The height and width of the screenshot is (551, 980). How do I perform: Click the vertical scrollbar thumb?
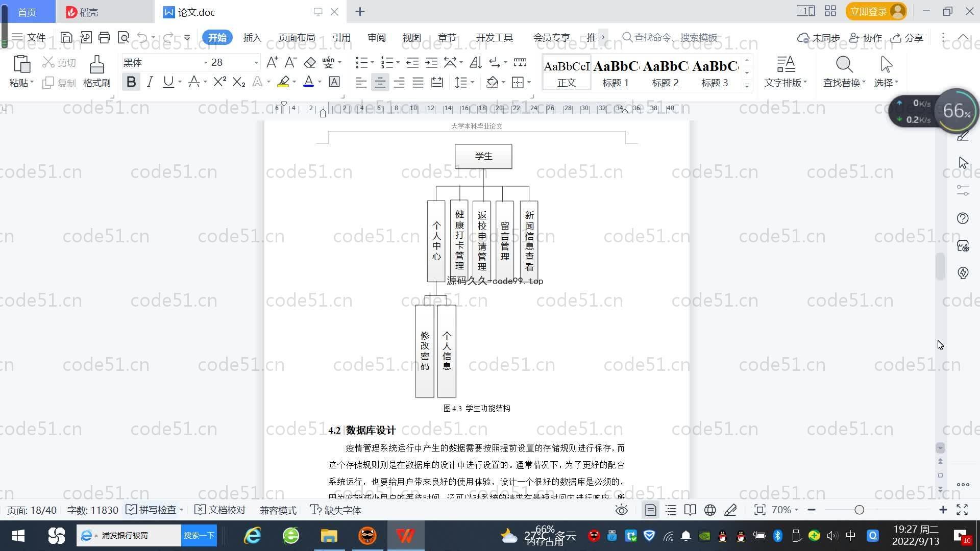point(940,266)
